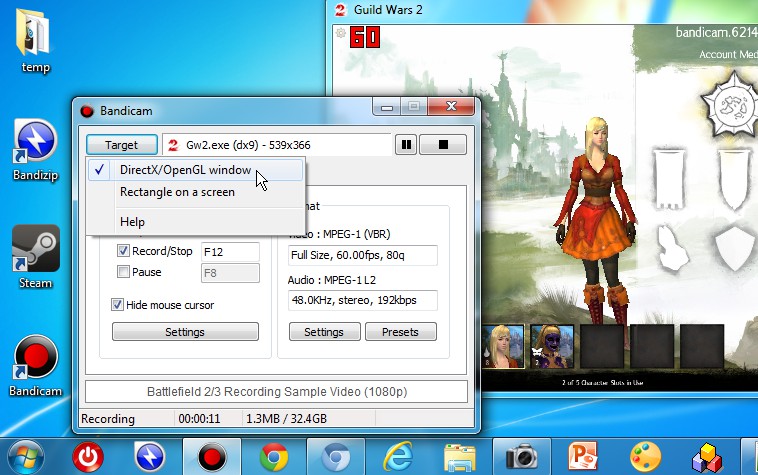Minimize the Bandicam window

pos(387,106)
